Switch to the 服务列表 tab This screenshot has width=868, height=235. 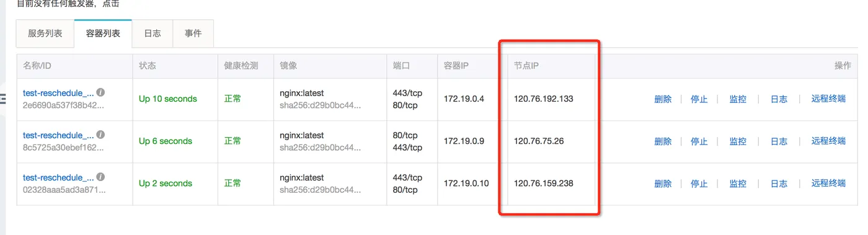pos(45,33)
